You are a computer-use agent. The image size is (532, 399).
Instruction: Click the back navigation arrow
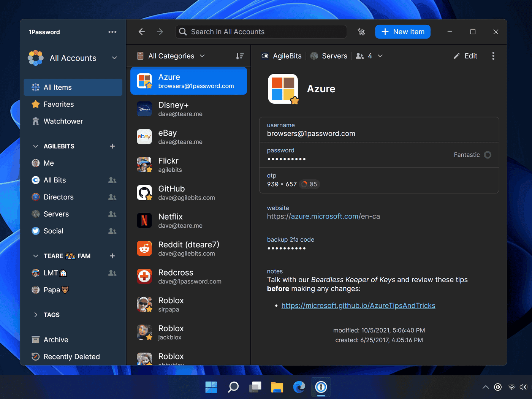point(142,32)
